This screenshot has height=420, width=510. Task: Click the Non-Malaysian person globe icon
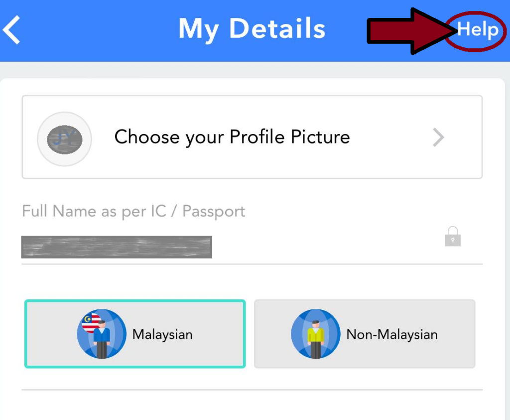315,334
